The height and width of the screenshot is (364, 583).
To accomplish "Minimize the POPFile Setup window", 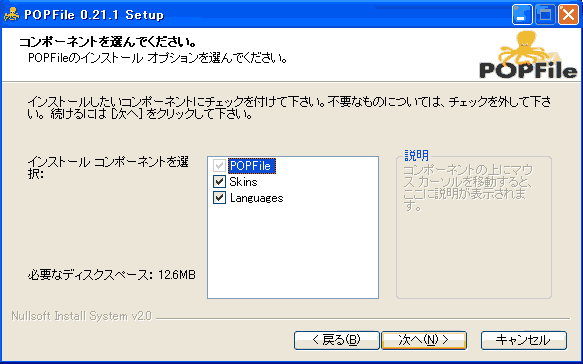I will click(x=522, y=15).
